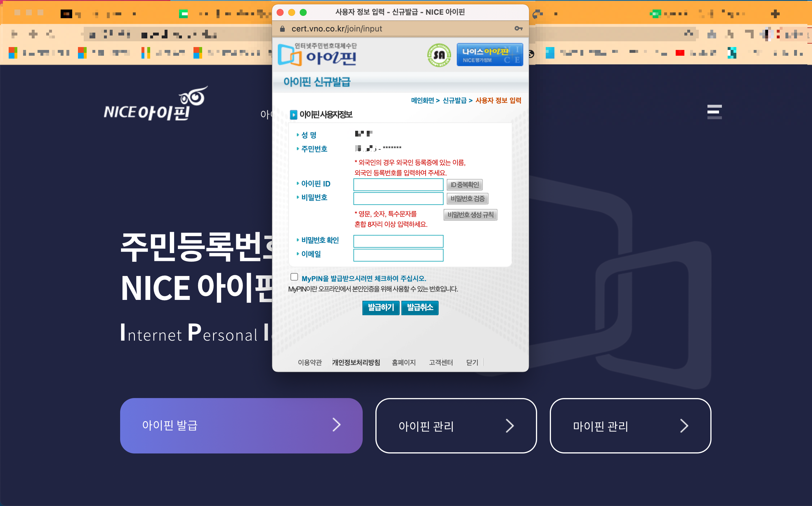Check the MyPIN issuance checkbox
This screenshot has height=506, width=812.
coord(294,277)
